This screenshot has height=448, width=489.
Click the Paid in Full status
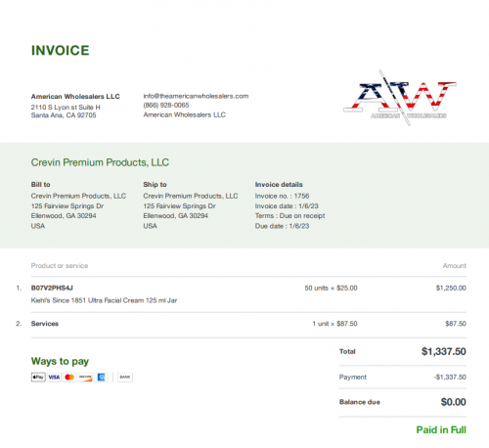(441, 429)
